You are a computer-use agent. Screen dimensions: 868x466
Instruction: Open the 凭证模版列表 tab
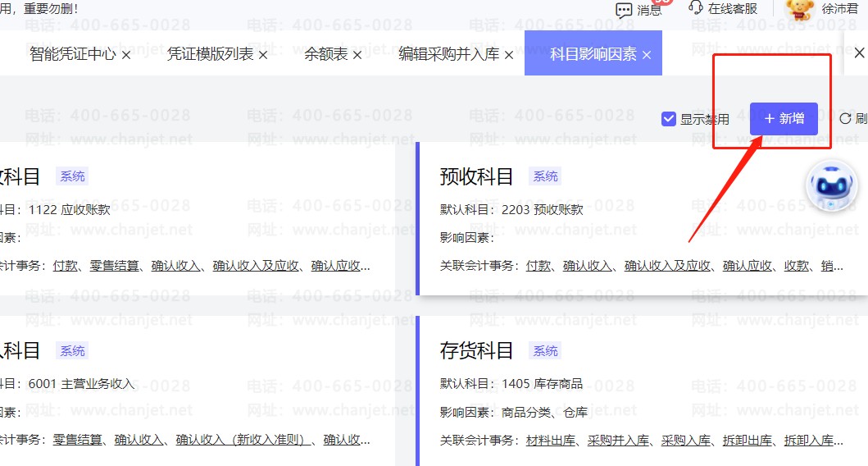210,55
